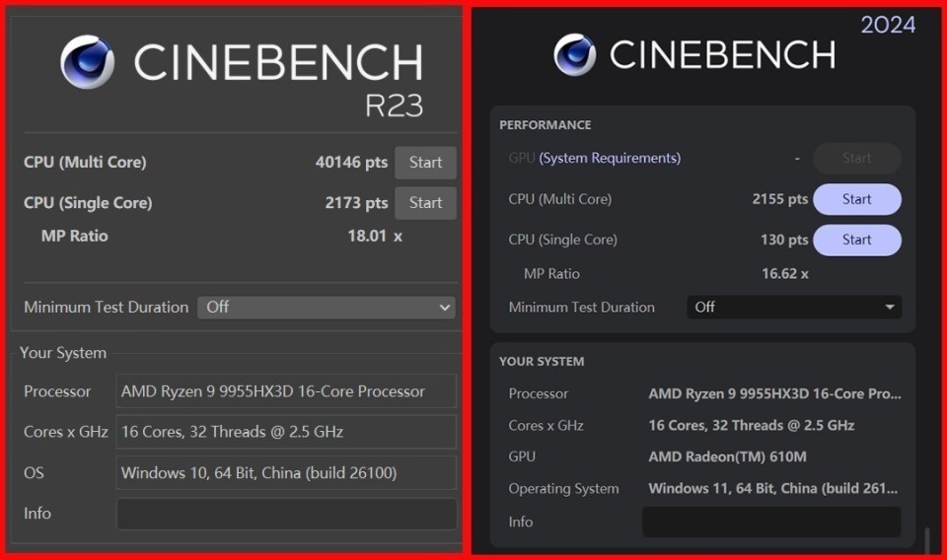Open the R23 Minimum Test Duration dropdown
Viewport: 947px width, 560px height.
(x=326, y=308)
